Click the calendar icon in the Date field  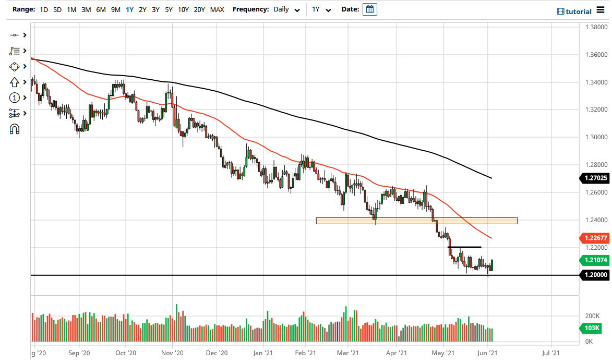pos(369,9)
